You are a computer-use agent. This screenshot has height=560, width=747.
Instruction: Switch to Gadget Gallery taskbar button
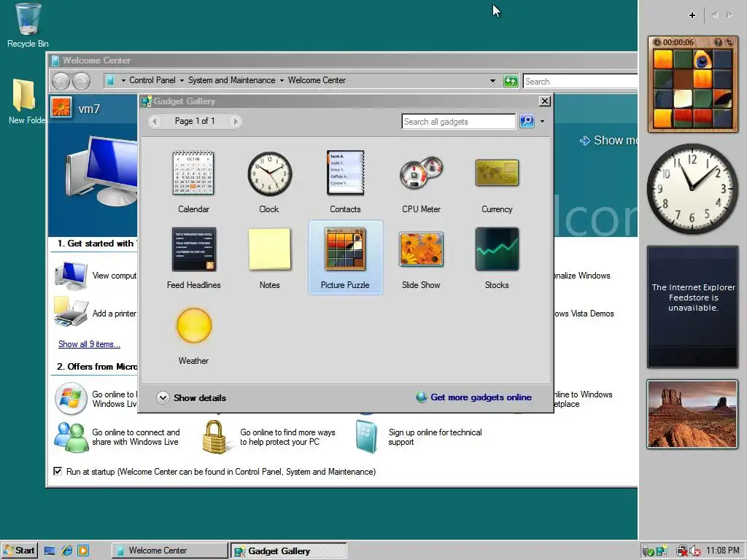[x=289, y=551]
